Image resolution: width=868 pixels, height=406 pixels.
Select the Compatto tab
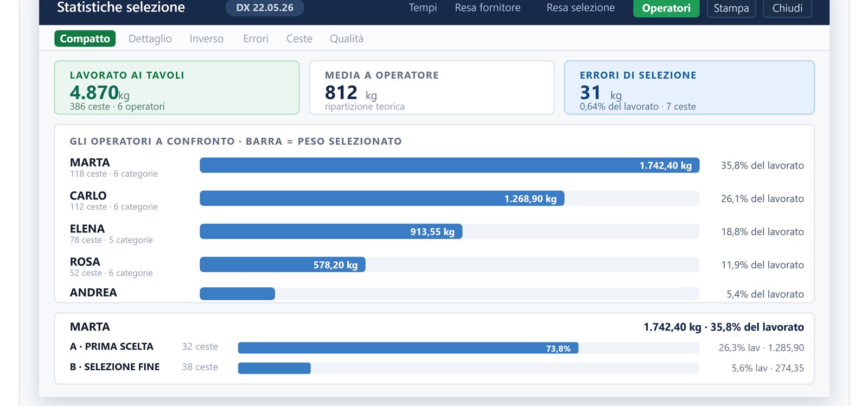pos(85,38)
